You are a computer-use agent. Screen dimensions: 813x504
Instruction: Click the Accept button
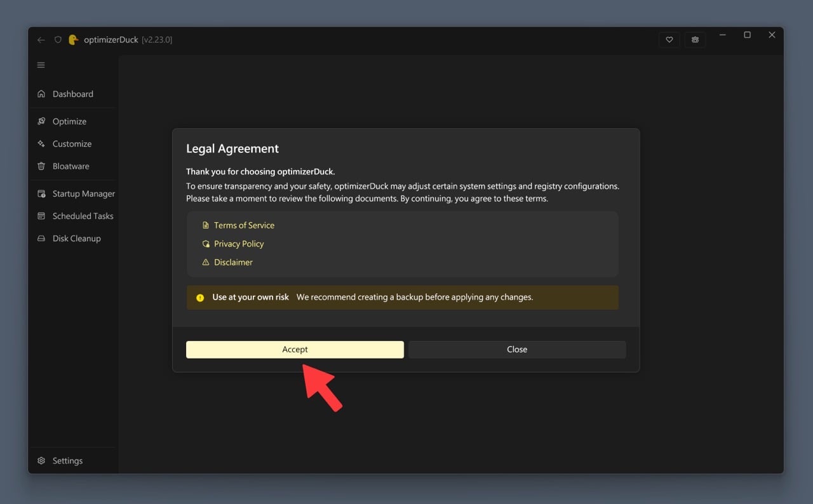pos(295,350)
